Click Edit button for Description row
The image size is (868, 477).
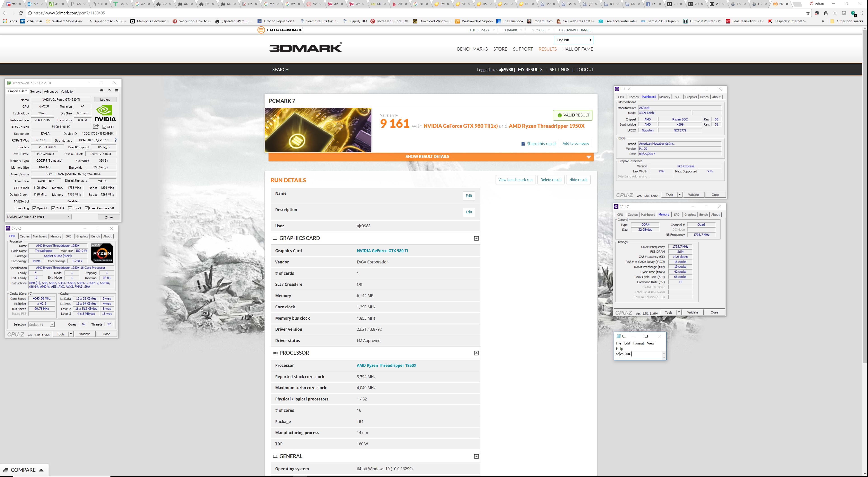tap(469, 212)
